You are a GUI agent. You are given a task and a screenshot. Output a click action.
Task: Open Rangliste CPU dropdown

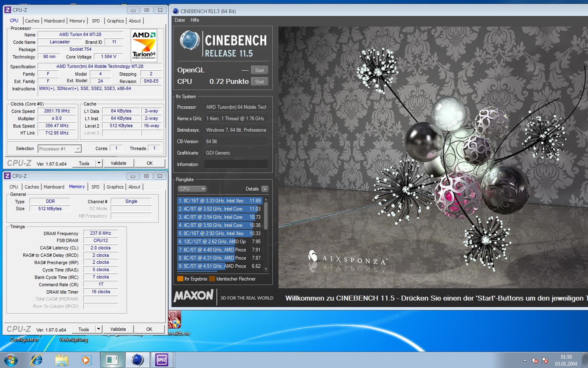coord(192,189)
